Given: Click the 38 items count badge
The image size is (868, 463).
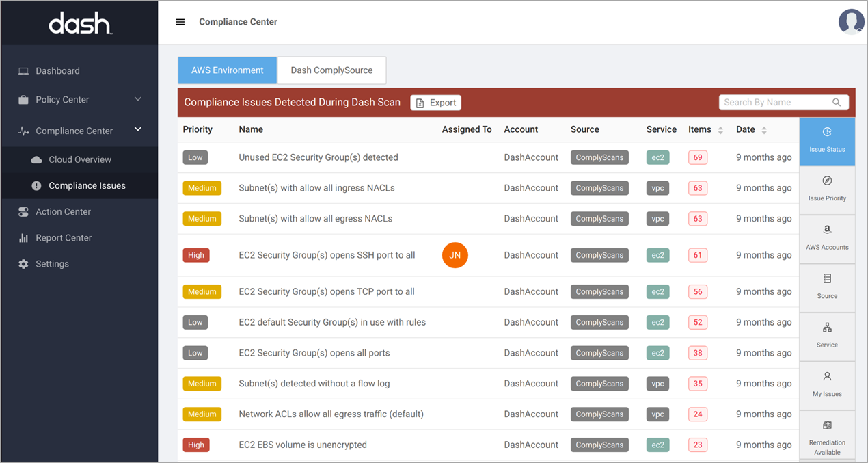Looking at the screenshot, I should pos(698,353).
